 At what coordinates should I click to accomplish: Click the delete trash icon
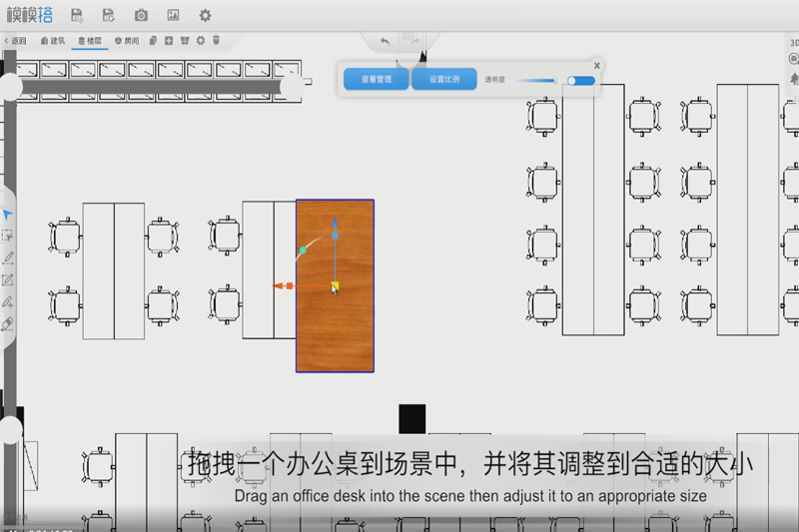click(216, 41)
